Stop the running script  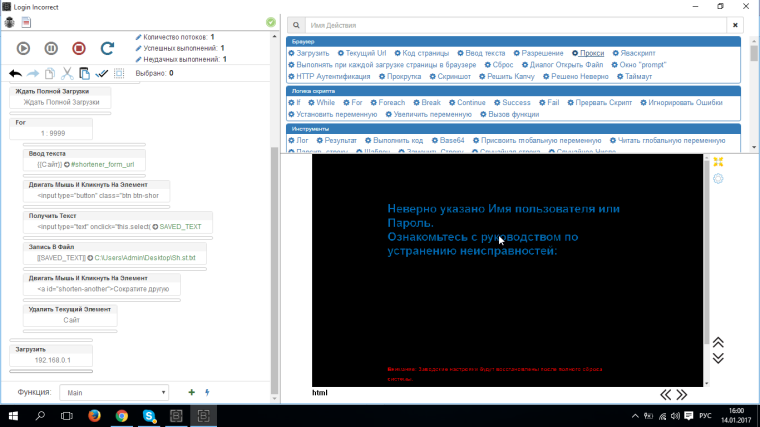coord(79,48)
